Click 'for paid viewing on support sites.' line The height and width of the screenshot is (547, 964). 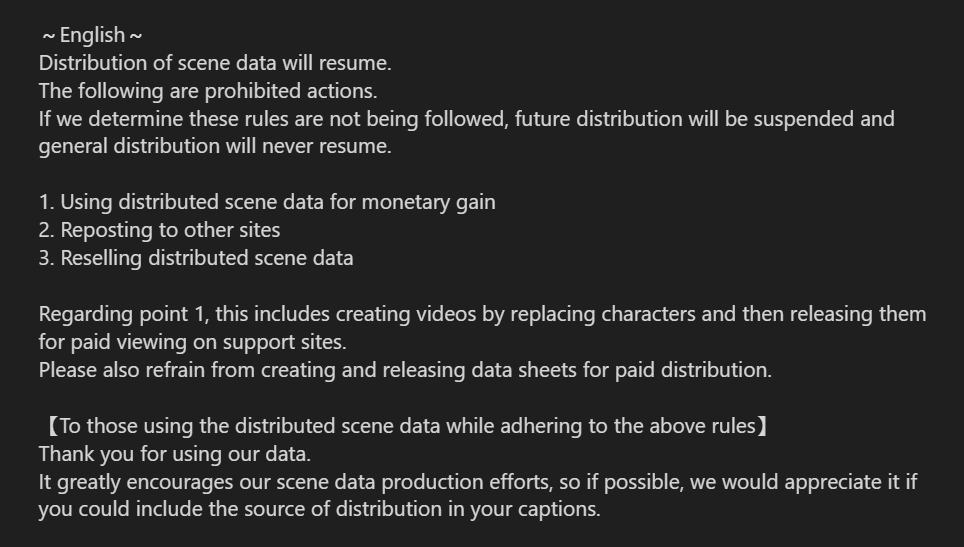[x=192, y=342]
